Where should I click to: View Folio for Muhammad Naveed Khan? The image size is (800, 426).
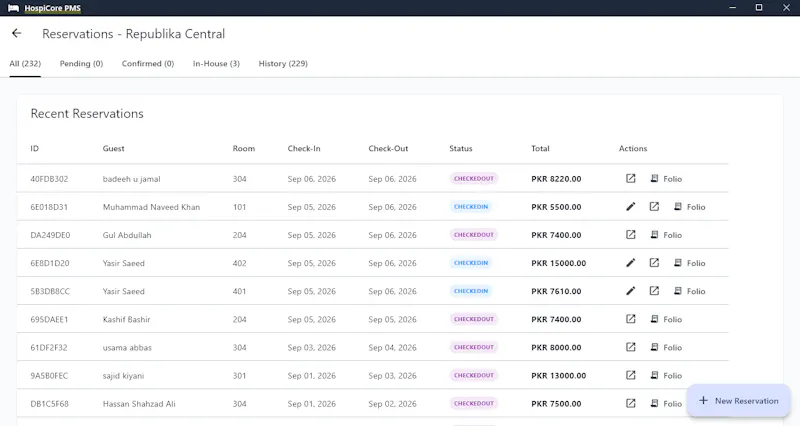coord(689,207)
